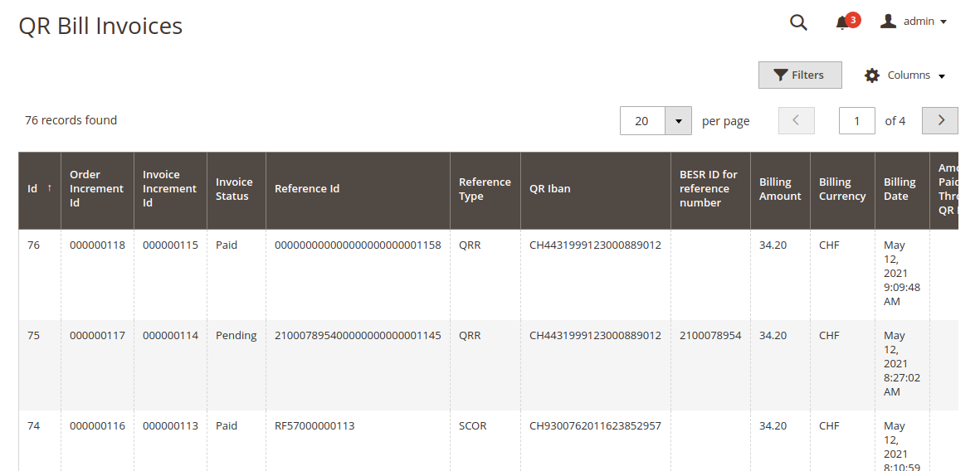The width and height of the screenshot is (980, 471).
Task: Expand the Columns dropdown arrow
Action: point(942,76)
